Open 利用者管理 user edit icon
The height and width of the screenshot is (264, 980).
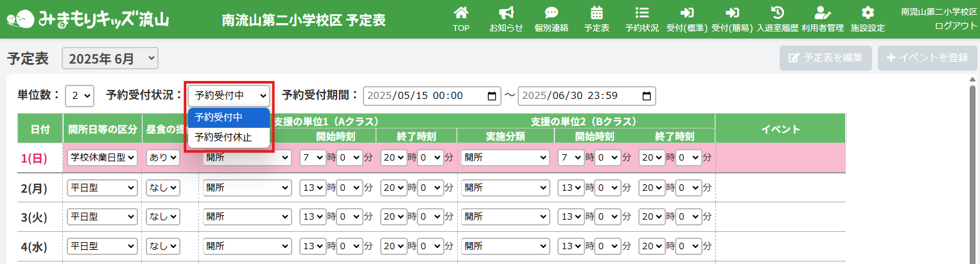[x=822, y=13]
